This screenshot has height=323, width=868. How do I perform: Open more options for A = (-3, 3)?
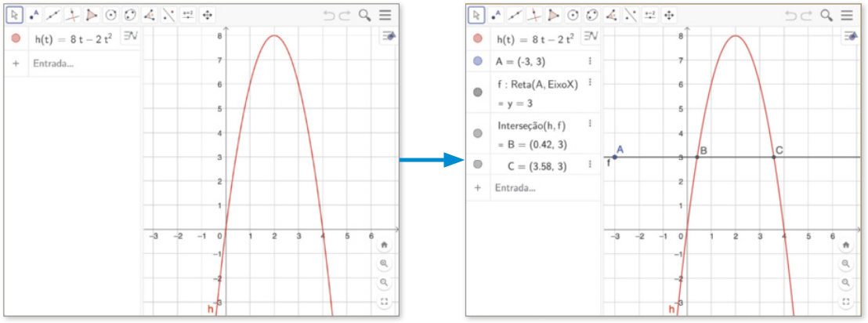tap(590, 61)
